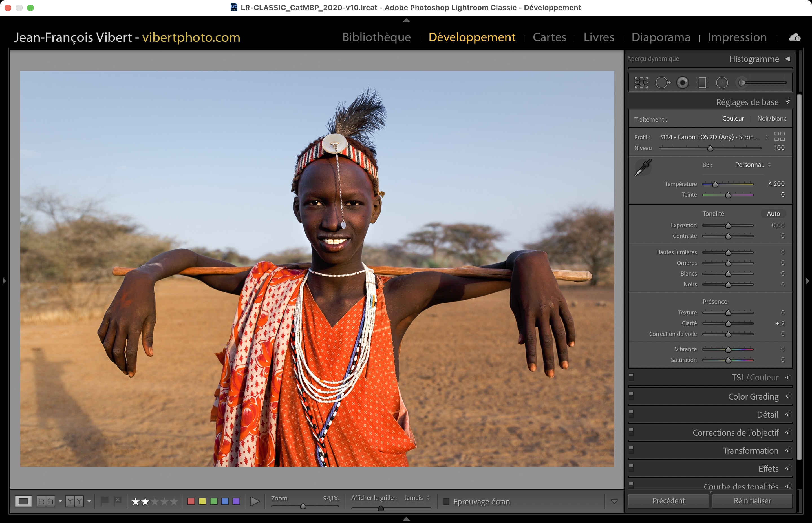The height and width of the screenshot is (523, 812).
Task: Select the Red eye correction tool
Action: [682, 83]
